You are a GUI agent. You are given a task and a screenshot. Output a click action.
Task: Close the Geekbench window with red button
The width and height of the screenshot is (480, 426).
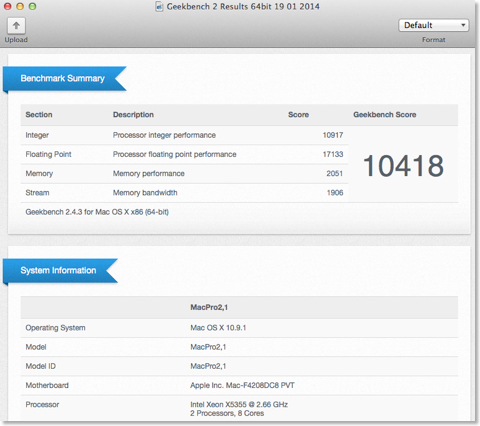(7, 6)
